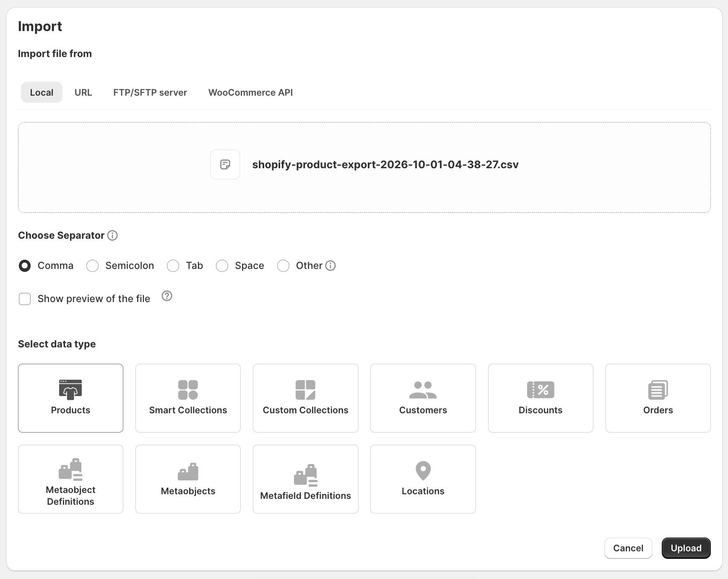Click the Discounts label text
The image size is (728, 579).
tap(541, 410)
